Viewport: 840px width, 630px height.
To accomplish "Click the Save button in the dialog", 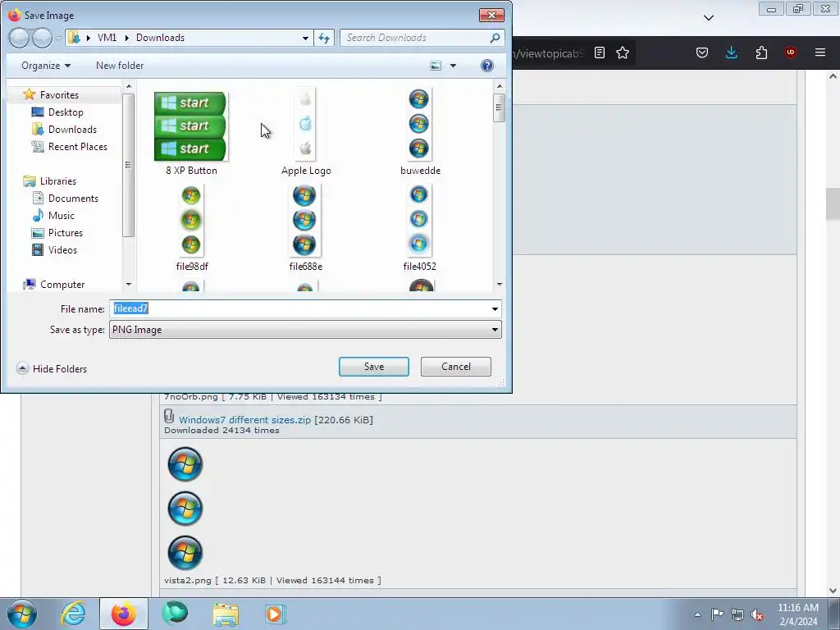I will click(x=373, y=367).
